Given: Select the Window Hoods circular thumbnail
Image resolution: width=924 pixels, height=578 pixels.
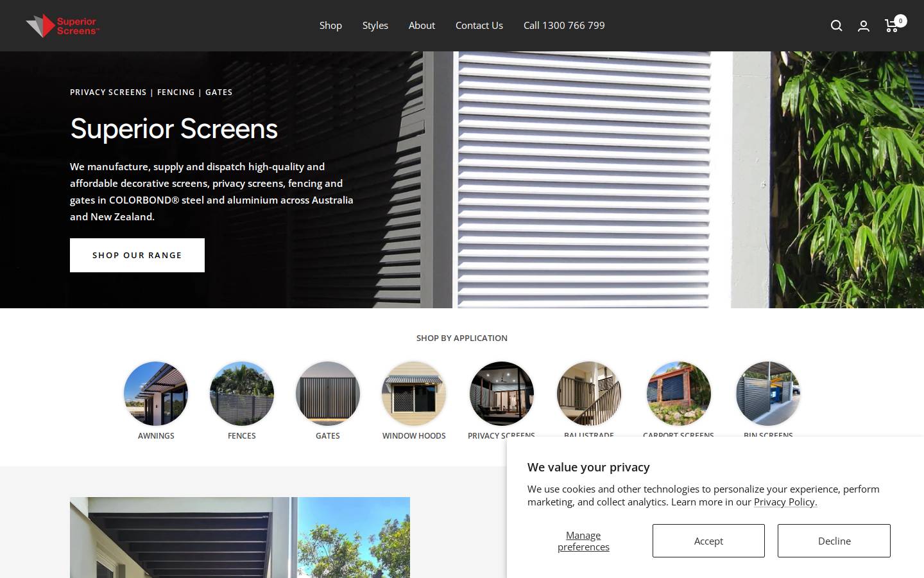Looking at the screenshot, I should point(414,394).
